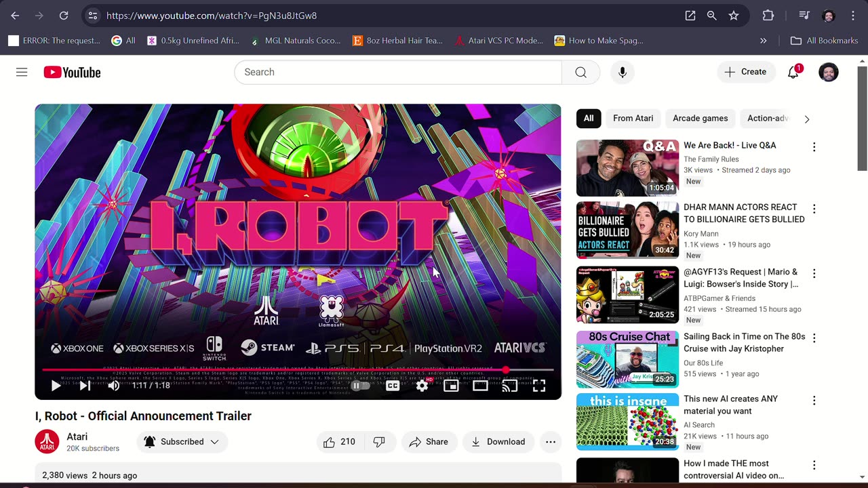
Task: Seek on the red video progress bar
Action: tap(298, 370)
